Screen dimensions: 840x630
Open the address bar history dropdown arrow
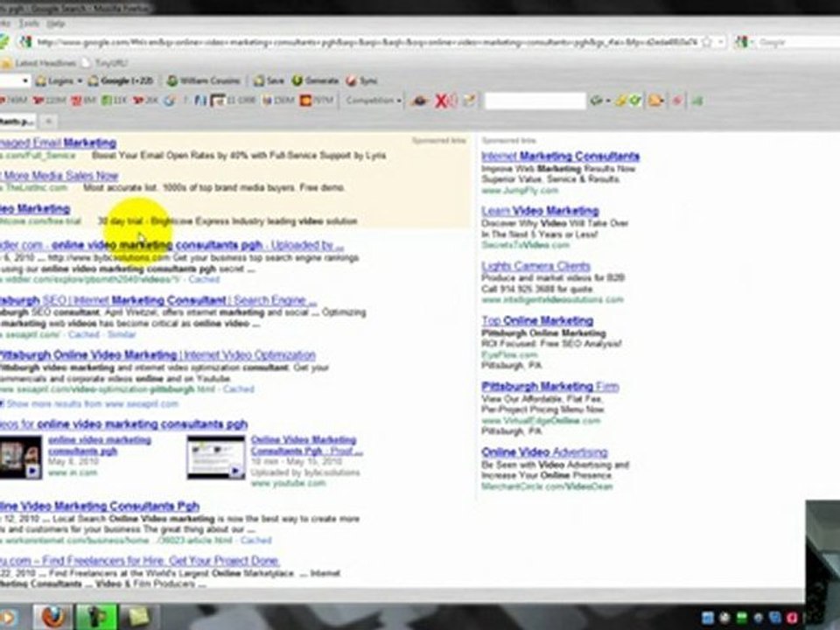[x=720, y=41]
